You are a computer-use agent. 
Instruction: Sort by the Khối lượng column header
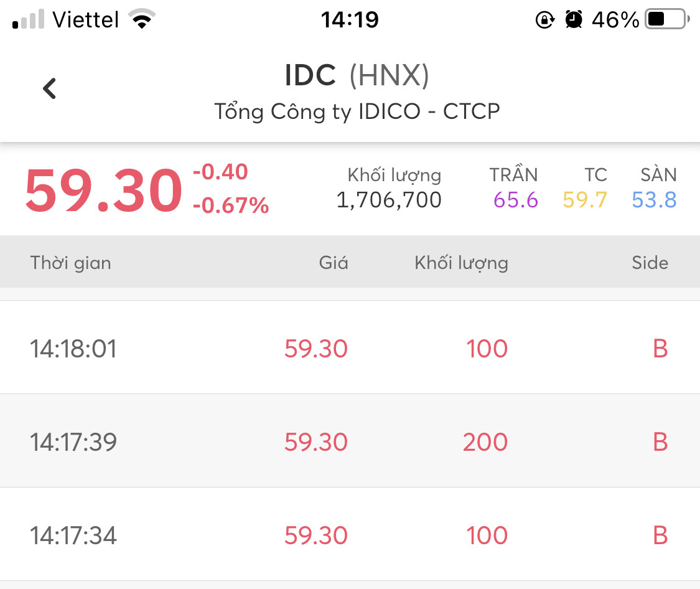coord(461,263)
